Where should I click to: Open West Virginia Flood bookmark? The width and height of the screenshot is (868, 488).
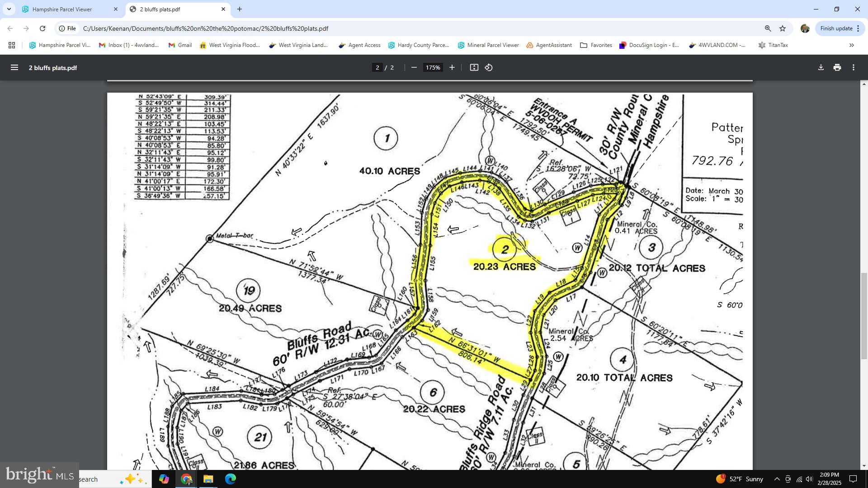point(229,45)
